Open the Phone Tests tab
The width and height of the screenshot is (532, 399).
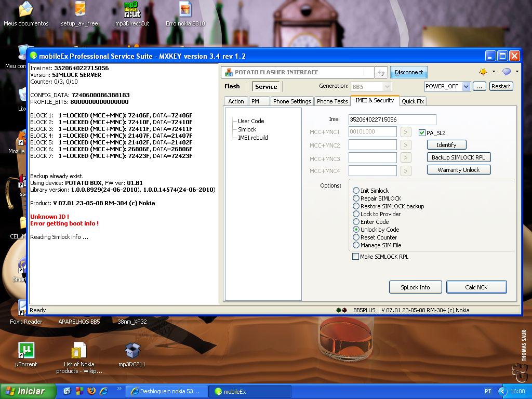click(x=332, y=101)
